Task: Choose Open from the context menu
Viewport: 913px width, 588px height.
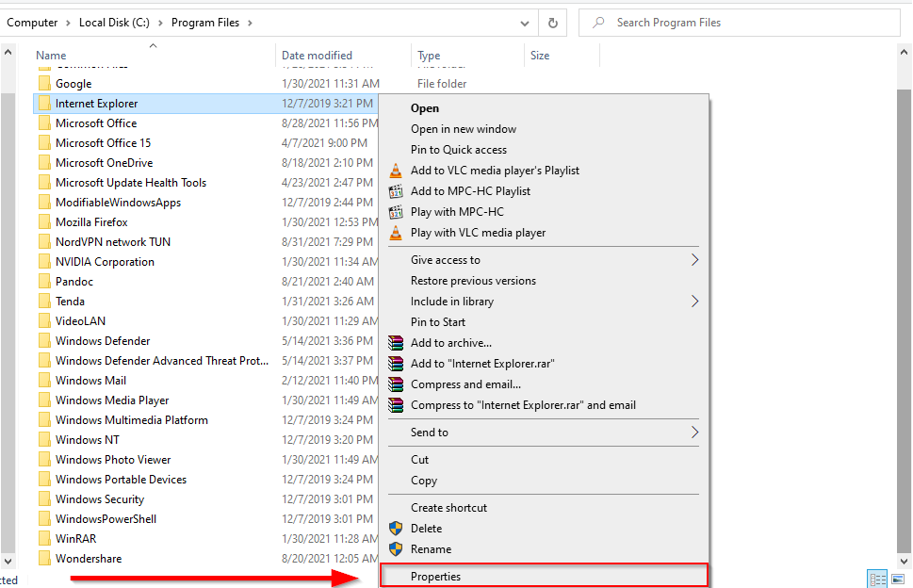Action: [425, 108]
